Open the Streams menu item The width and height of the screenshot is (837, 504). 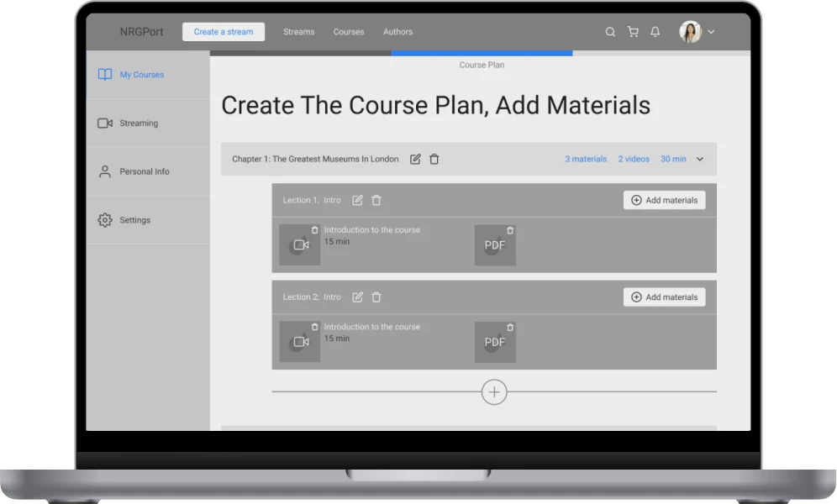[299, 32]
